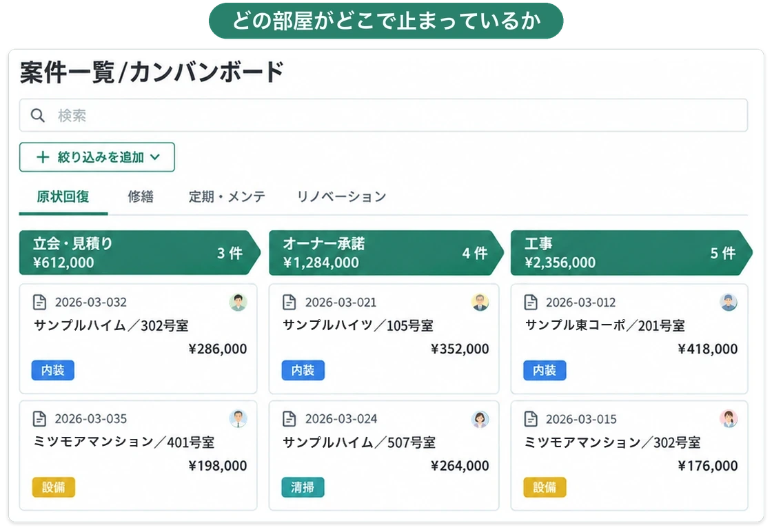This screenshot has height=532, width=772.
Task: Click 内装 tag on サンプル東コーポ/201号室 card
Action: (x=545, y=370)
